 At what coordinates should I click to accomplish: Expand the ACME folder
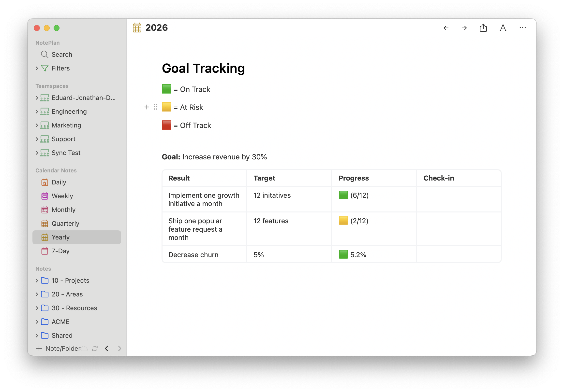tap(37, 322)
